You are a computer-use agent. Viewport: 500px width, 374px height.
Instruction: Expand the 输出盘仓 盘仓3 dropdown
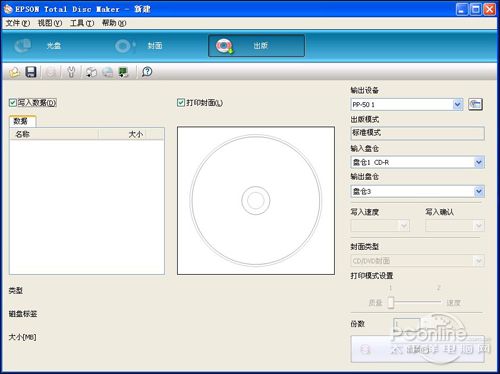tap(479, 191)
